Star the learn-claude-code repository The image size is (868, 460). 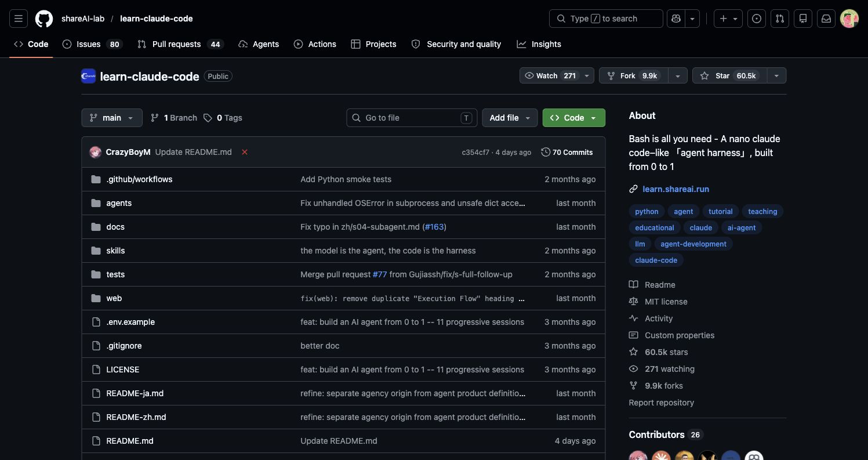[x=729, y=76]
